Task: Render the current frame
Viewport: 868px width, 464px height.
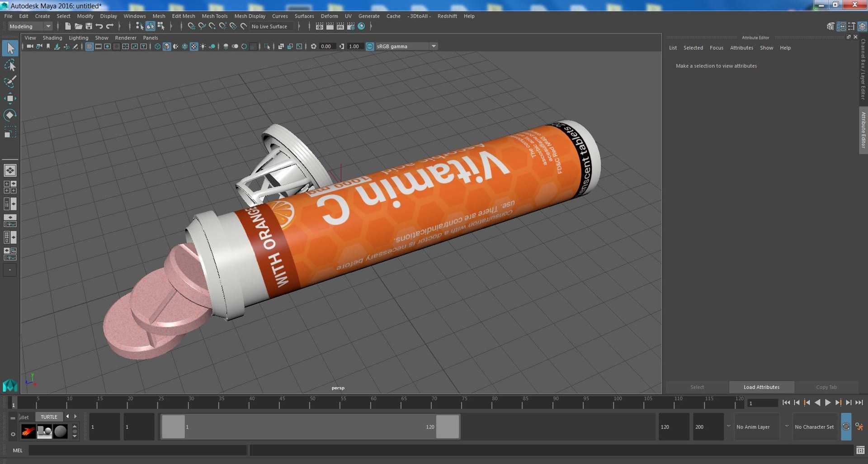Action: tap(330, 26)
